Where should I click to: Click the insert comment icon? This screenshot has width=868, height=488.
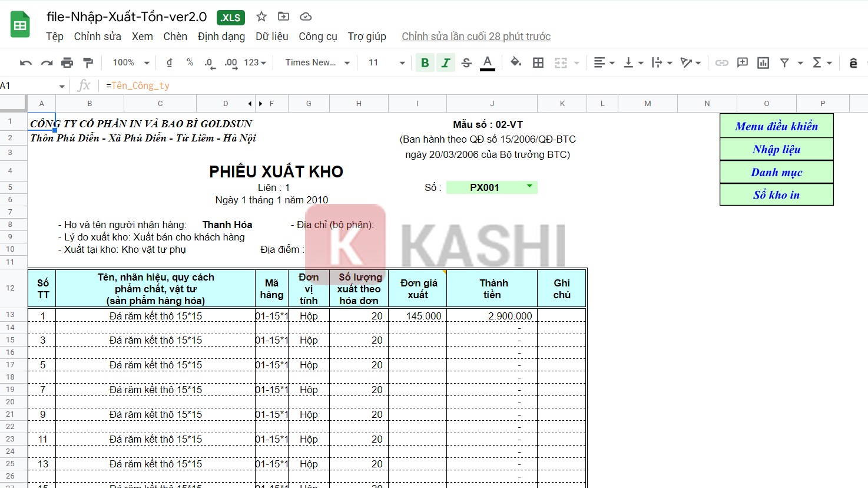point(743,62)
